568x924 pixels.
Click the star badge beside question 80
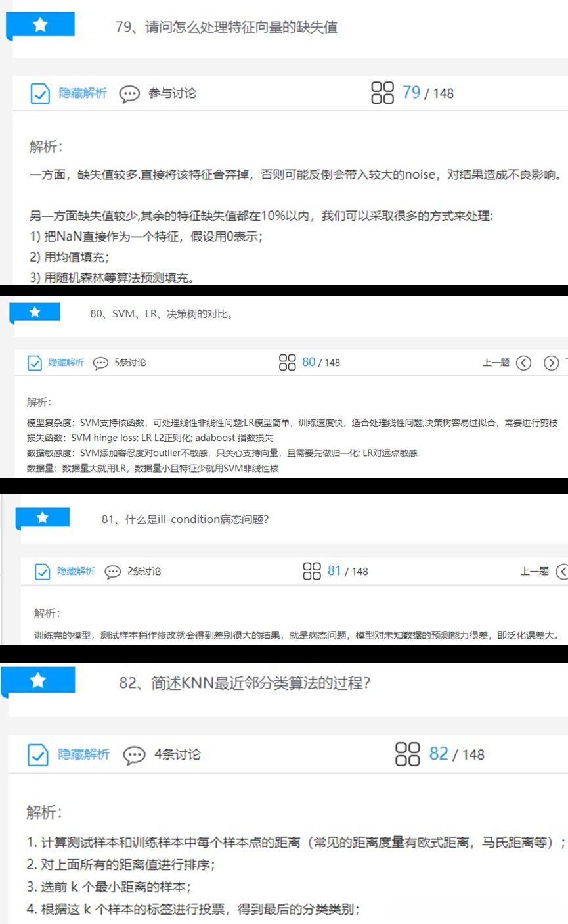coord(35,312)
